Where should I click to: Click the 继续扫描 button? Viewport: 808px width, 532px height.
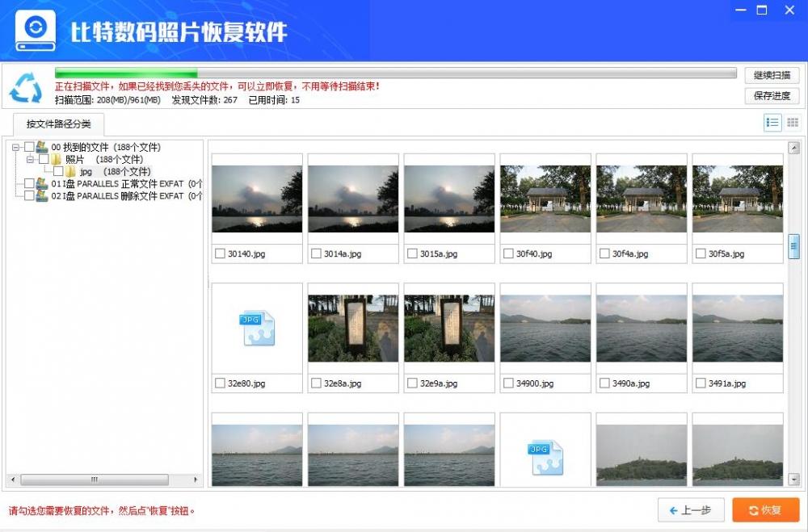click(x=772, y=74)
